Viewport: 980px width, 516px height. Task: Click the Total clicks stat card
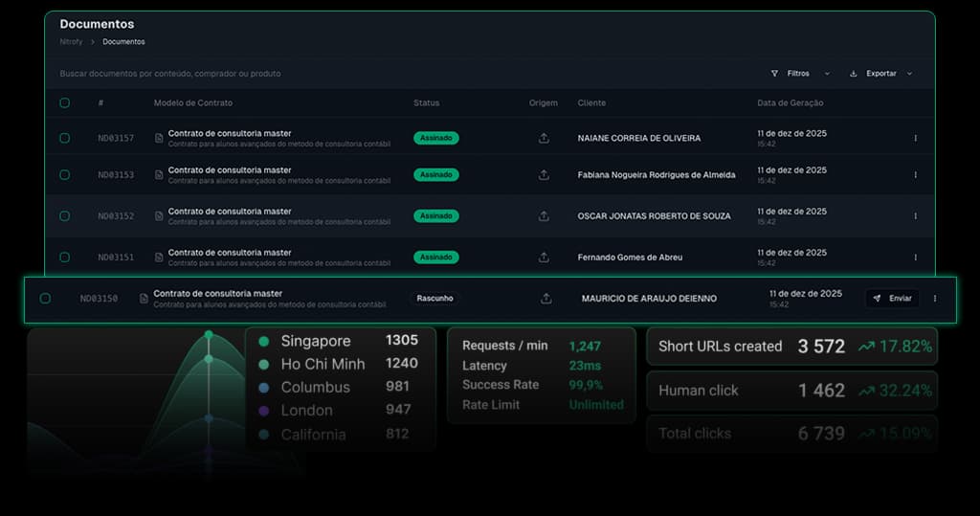(791, 434)
